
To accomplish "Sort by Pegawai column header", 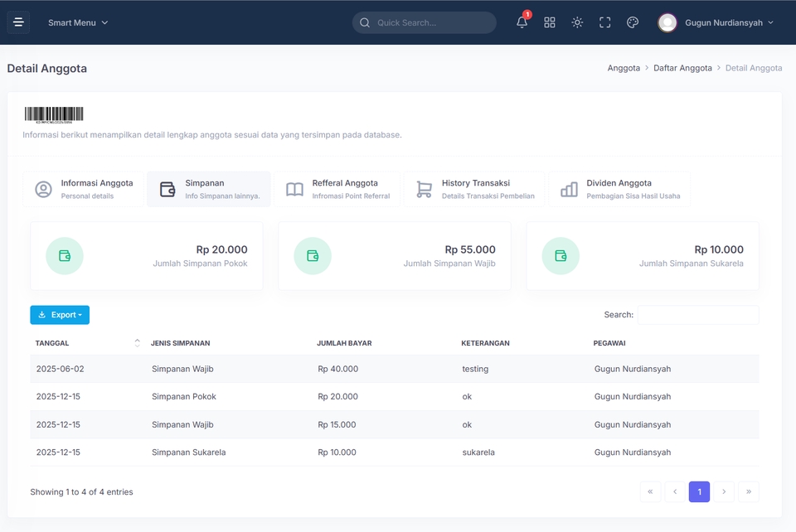I will click(x=609, y=343).
